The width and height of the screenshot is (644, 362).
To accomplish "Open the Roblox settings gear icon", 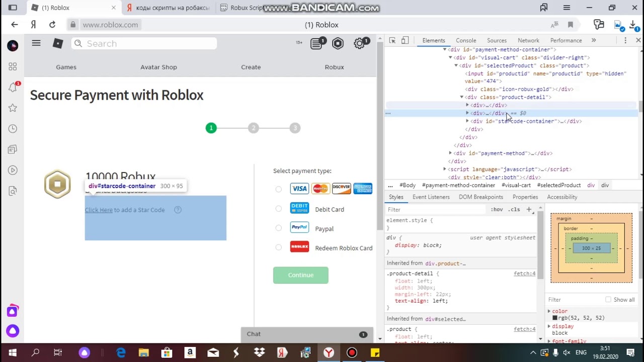I will click(359, 44).
